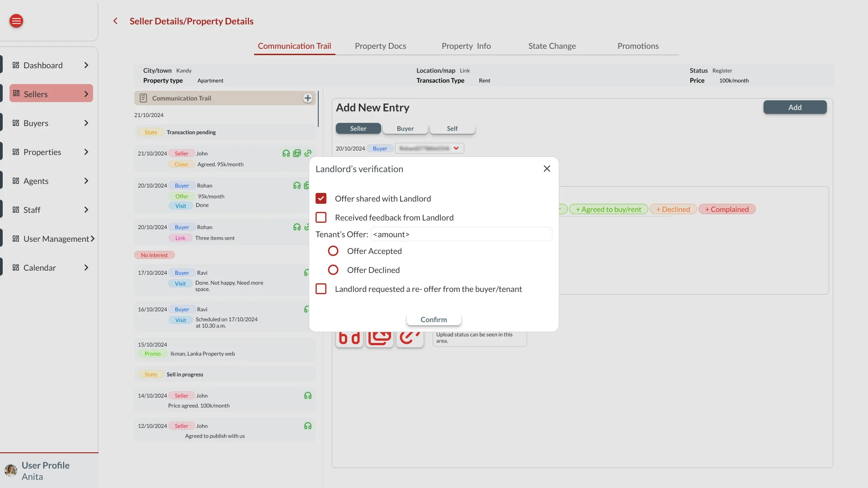This screenshot has width=868, height=488.
Task: Go back using the back arrow
Action: [115, 21]
